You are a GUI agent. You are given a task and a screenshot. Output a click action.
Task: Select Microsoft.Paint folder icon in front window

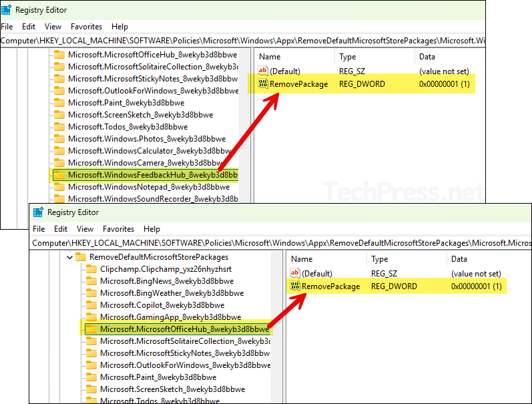(x=91, y=377)
